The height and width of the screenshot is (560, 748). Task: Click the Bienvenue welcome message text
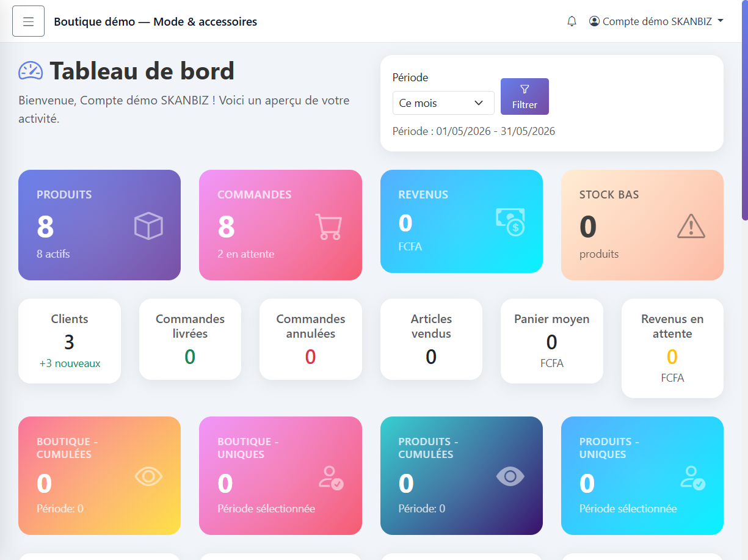pyautogui.click(x=184, y=109)
